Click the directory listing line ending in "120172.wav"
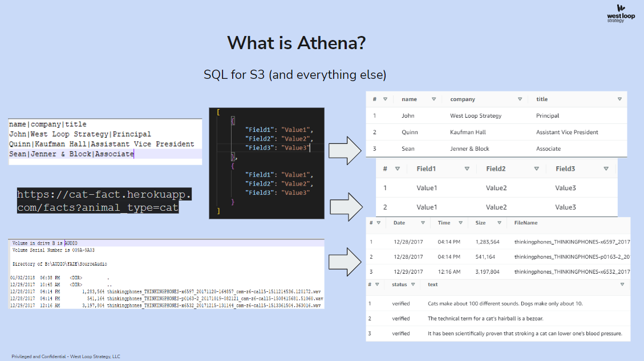This screenshot has height=361, width=644. tap(165, 291)
